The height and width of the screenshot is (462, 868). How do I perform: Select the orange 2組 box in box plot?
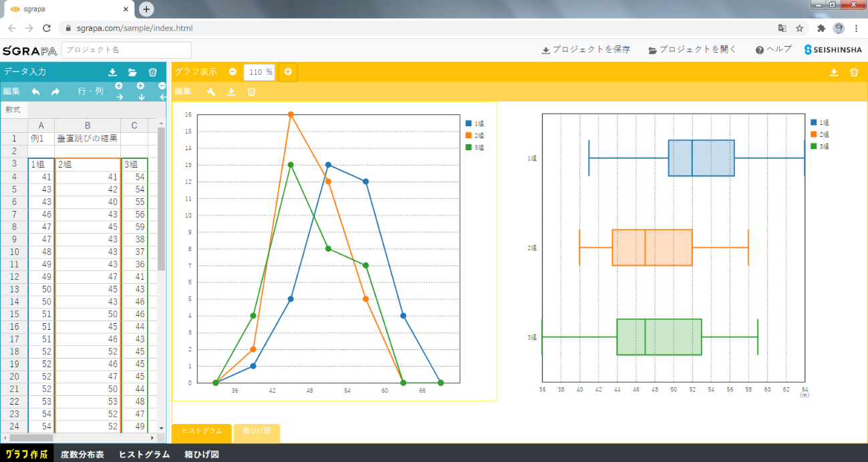tap(652, 248)
